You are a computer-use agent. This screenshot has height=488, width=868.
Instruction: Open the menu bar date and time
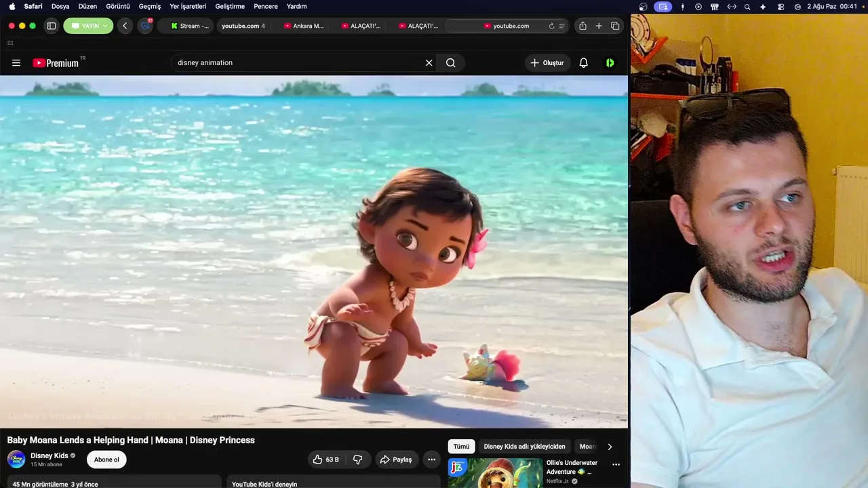tap(832, 7)
